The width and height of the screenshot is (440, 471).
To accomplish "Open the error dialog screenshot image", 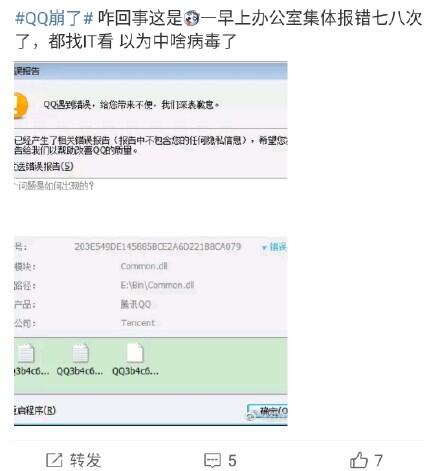I will (x=151, y=243).
